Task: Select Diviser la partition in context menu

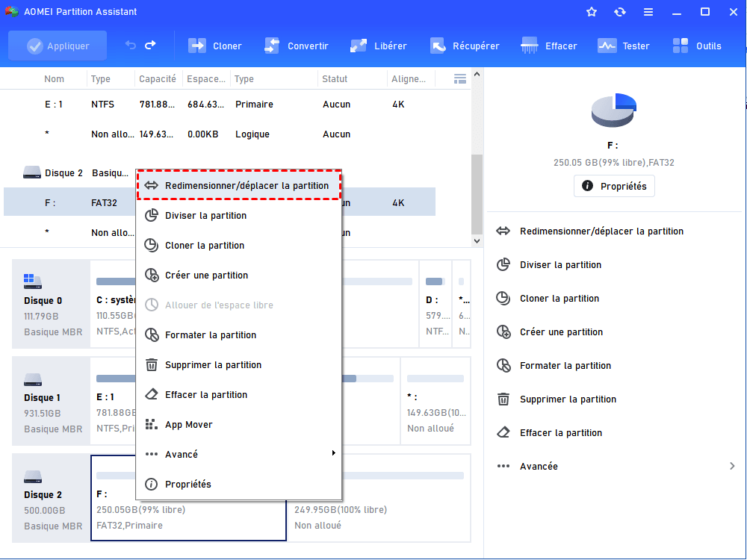Action: click(x=239, y=215)
